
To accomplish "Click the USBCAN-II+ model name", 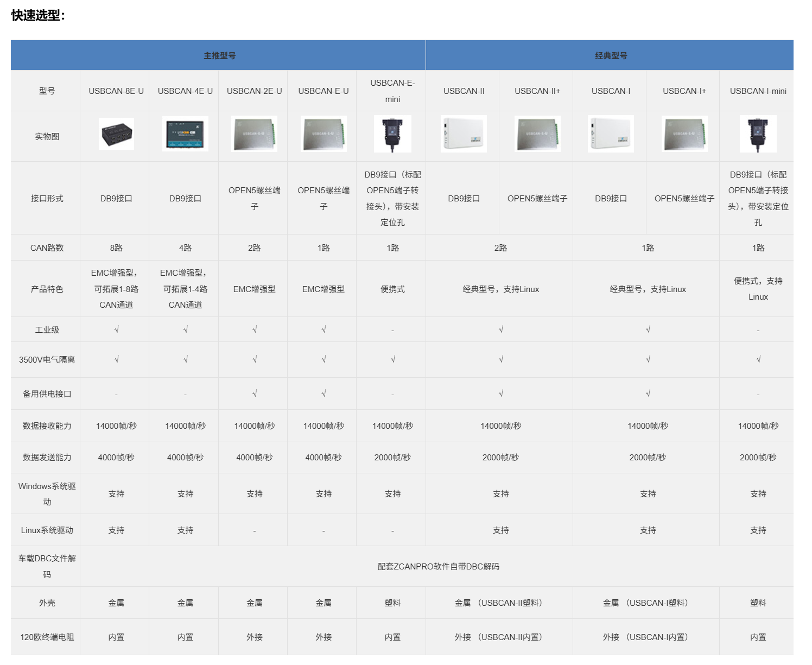I will [537, 91].
